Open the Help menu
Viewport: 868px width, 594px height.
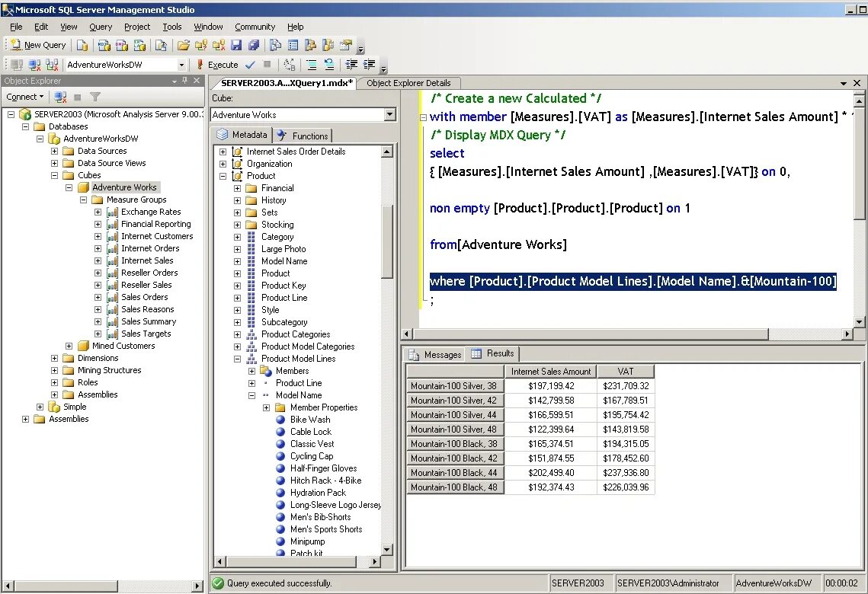tap(295, 27)
